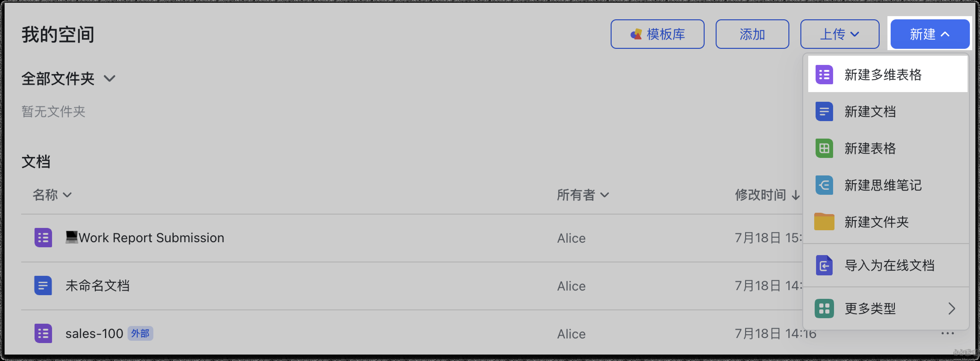
Task: Click the 导入为在线文档 import icon
Action: pos(824,265)
